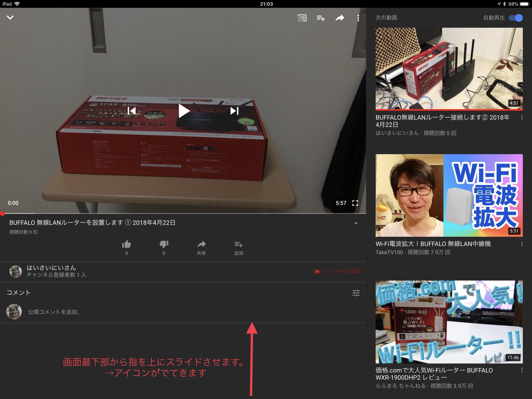Tap share arrow icon above the video

click(340, 18)
